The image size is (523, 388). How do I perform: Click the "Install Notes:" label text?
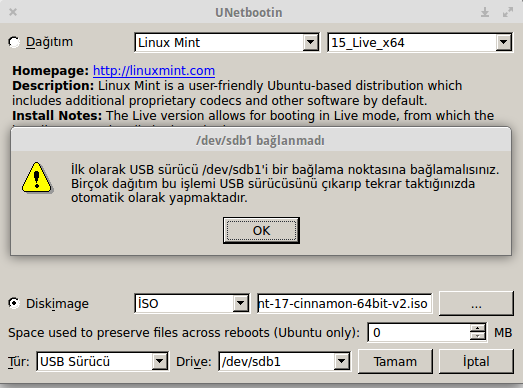[x=57, y=115]
